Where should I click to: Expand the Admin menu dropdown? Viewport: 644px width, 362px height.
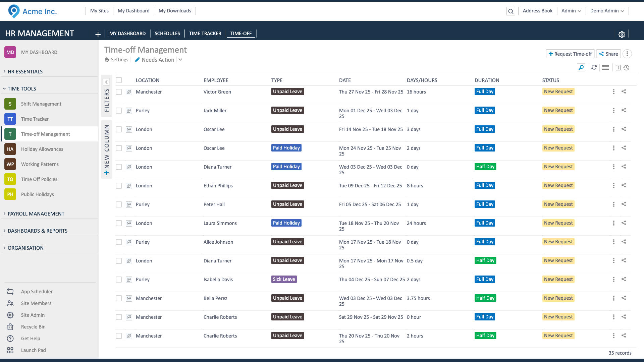tap(571, 10)
